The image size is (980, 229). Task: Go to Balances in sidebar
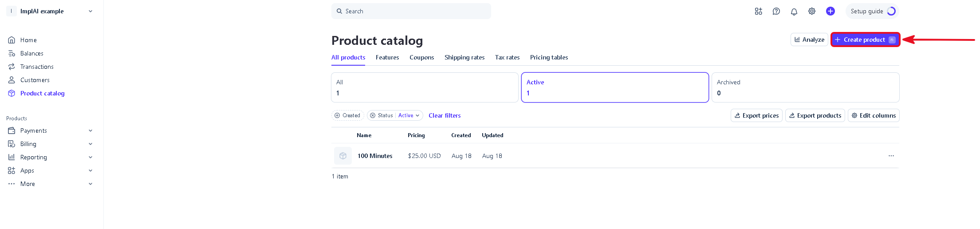click(x=32, y=53)
